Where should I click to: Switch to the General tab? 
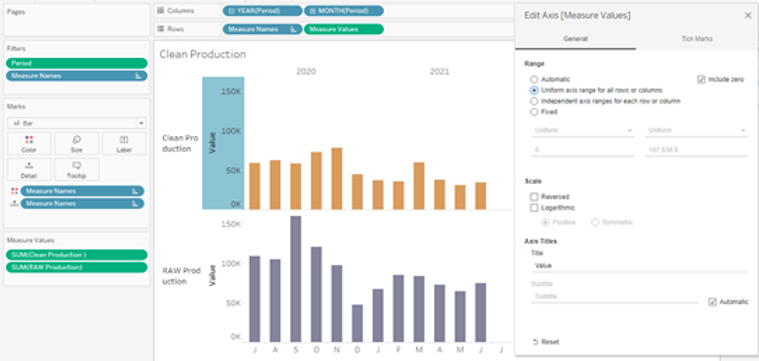[576, 39]
